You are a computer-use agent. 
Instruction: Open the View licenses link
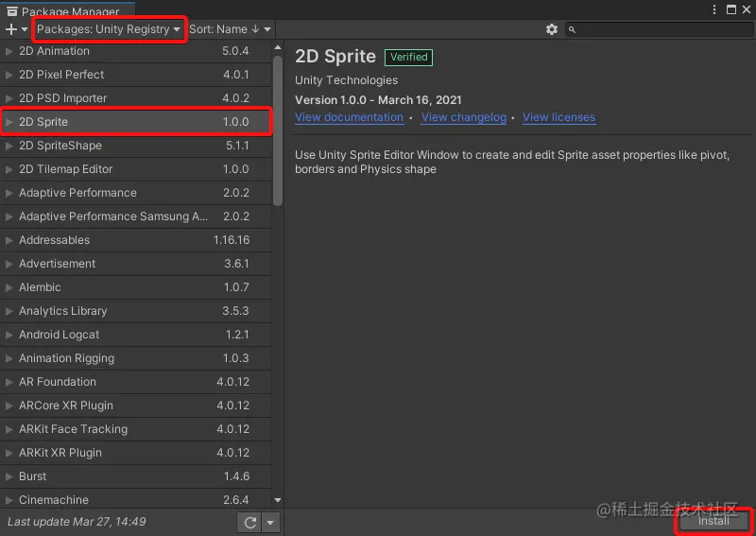pyautogui.click(x=559, y=117)
